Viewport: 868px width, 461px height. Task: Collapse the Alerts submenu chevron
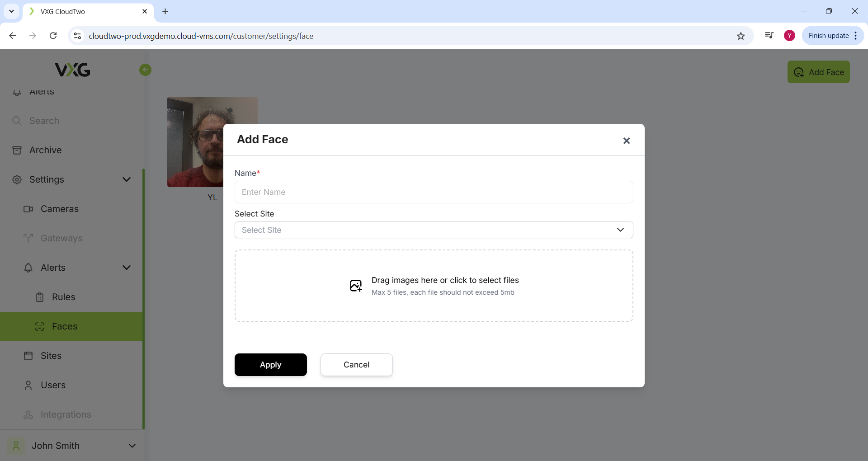[x=127, y=268]
